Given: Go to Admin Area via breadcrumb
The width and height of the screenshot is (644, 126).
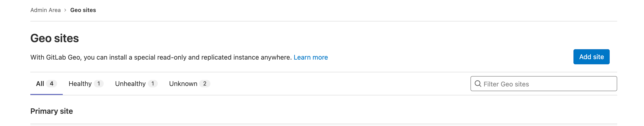Looking at the screenshot, I should tap(46, 10).
